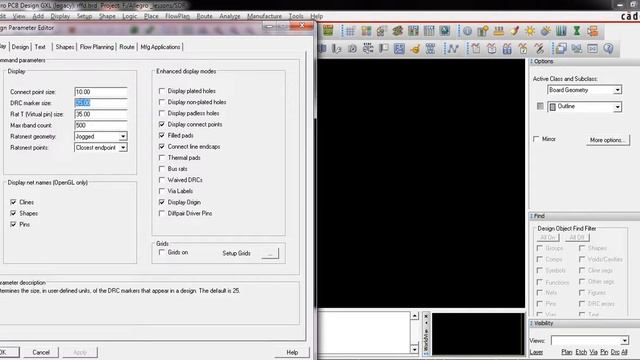Click the Show Element info icon

tap(467, 31)
